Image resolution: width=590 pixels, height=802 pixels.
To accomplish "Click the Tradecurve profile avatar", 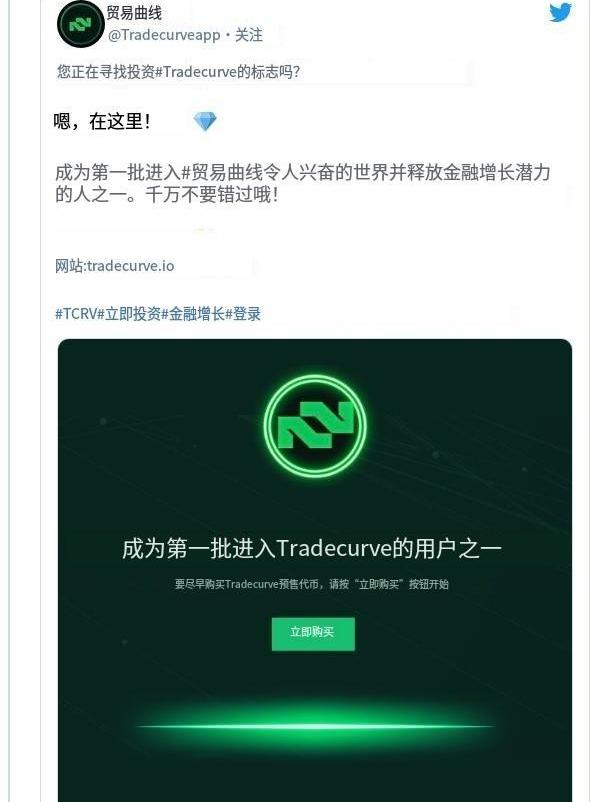I will [81, 24].
